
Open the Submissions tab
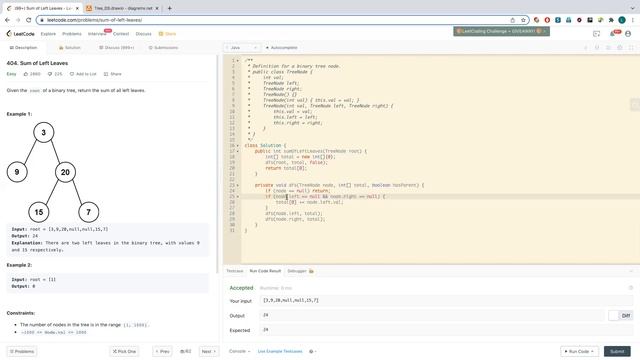click(163, 48)
